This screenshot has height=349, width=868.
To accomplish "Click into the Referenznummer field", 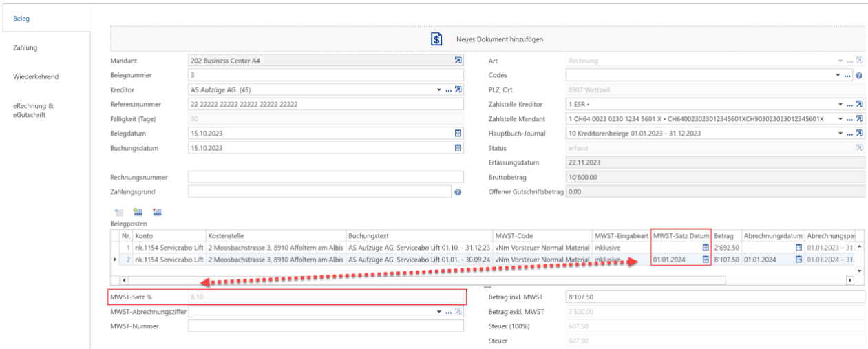I will tap(326, 104).
